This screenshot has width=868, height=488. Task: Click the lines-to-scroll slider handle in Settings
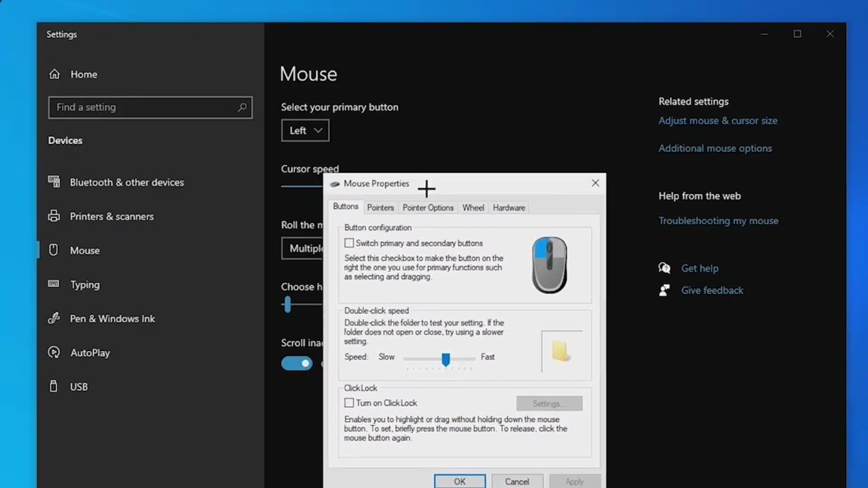point(288,305)
